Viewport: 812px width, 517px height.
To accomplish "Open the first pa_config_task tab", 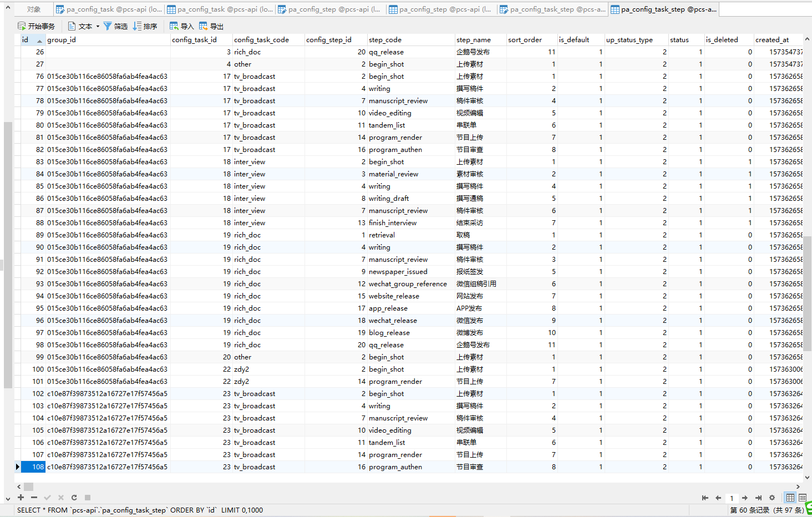I will (109, 9).
